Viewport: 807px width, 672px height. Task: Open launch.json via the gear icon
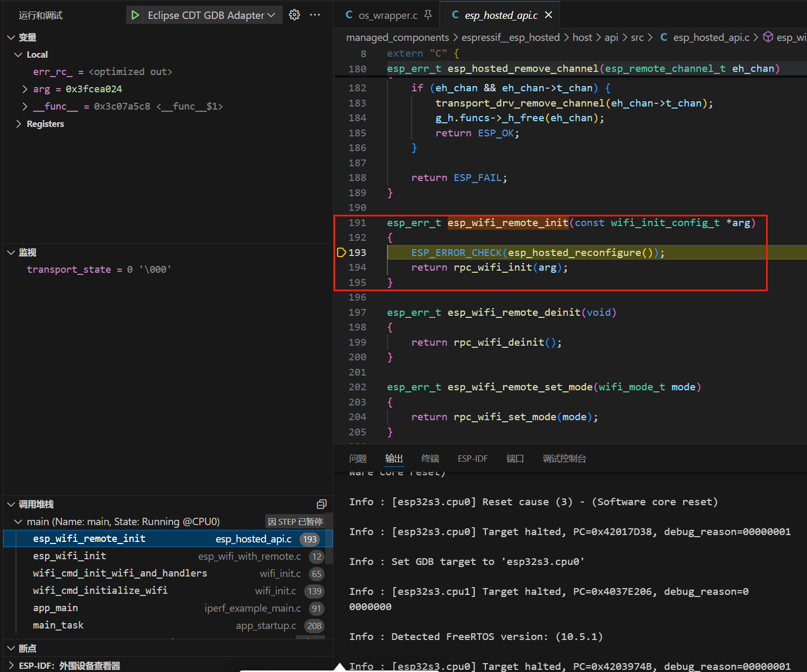click(295, 15)
